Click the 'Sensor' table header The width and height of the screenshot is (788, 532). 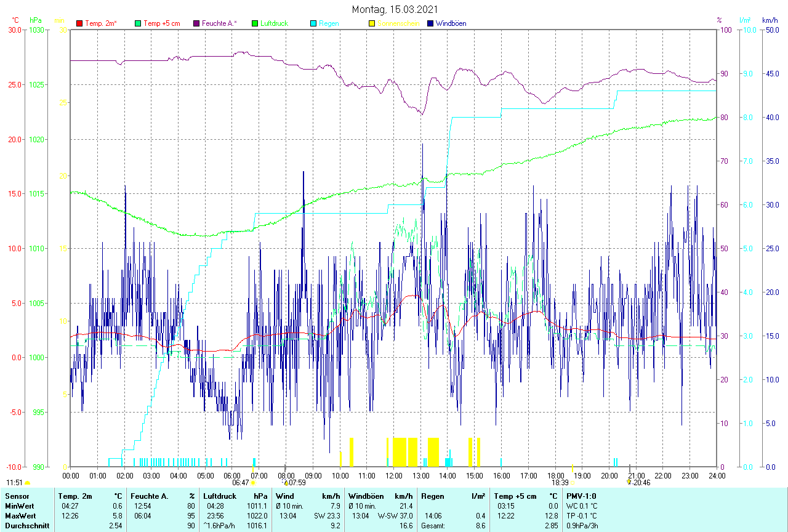pos(16,496)
